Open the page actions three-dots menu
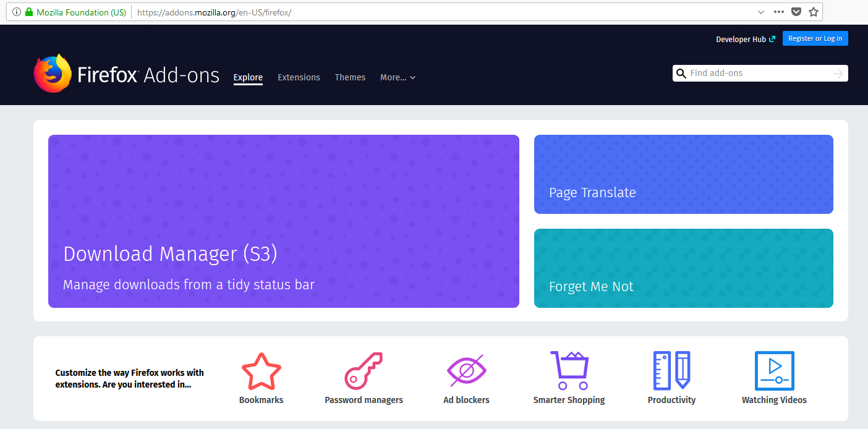The image size is (868, 429). tap(779, 12)
